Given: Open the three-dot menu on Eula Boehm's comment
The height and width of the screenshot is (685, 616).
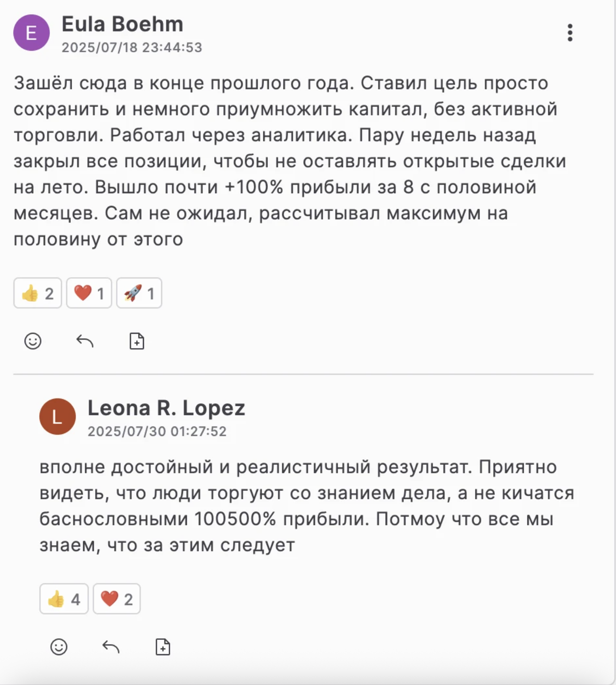Looking at the screenshot, I should click(x=570, y=32).
